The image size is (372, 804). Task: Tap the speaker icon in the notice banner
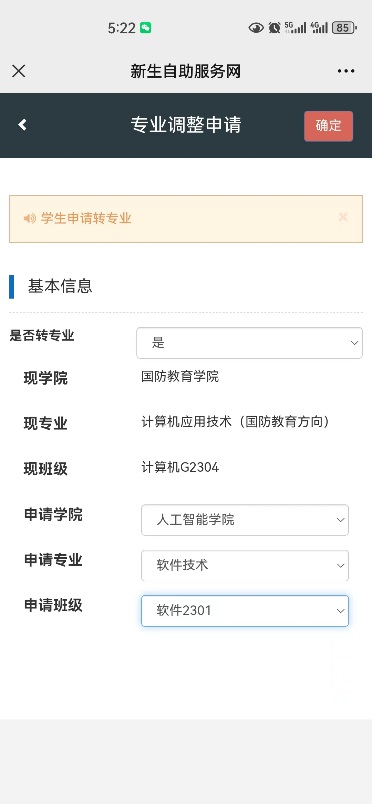point(30,218)
